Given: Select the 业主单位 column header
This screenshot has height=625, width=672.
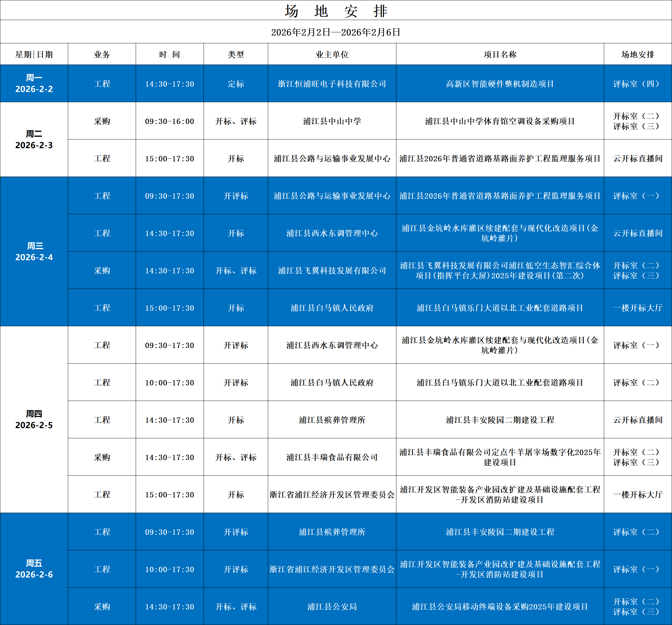Looking at the screenshot, I should [332, 54].
